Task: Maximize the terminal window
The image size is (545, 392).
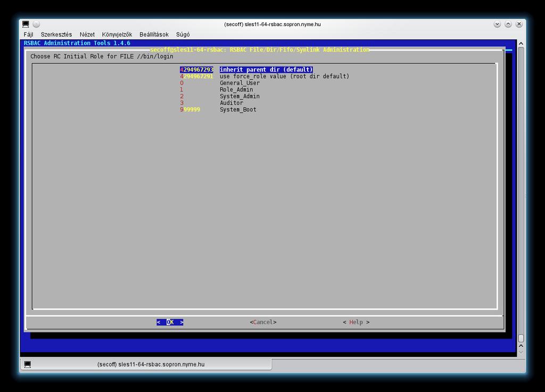Action: pyautogui.click(x=508, y=24)
